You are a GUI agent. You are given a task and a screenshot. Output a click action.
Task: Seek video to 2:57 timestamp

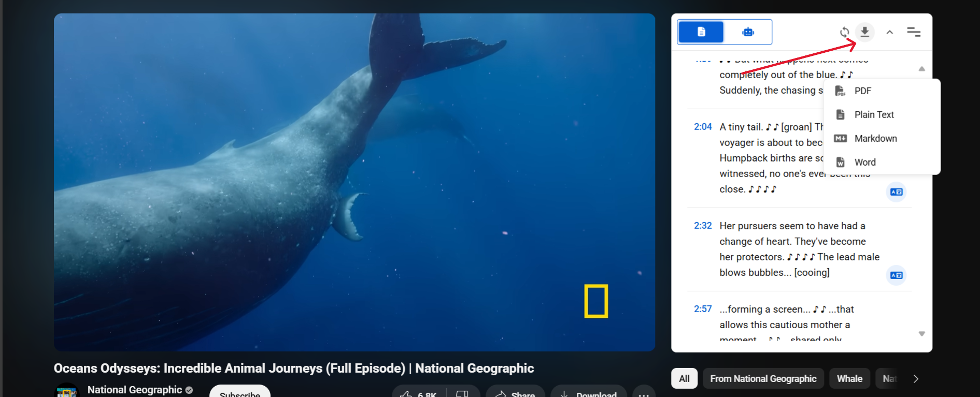[x=703, y=309]
